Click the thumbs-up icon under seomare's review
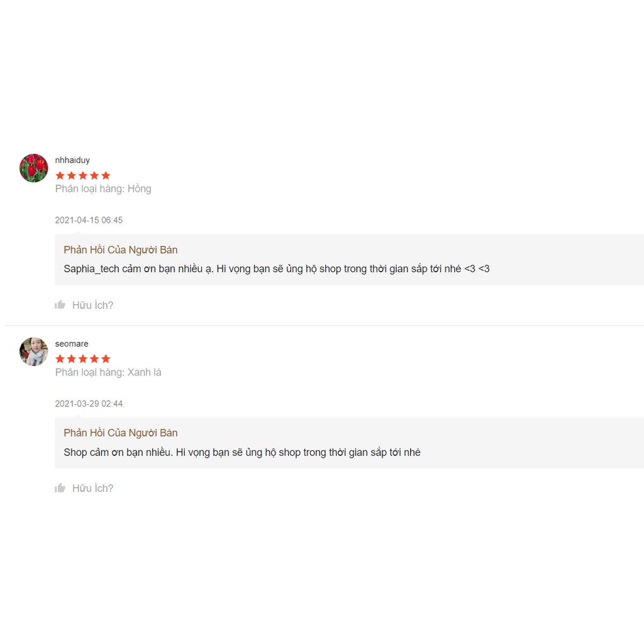This screenshot has width=644, height=644. [60, 488]
